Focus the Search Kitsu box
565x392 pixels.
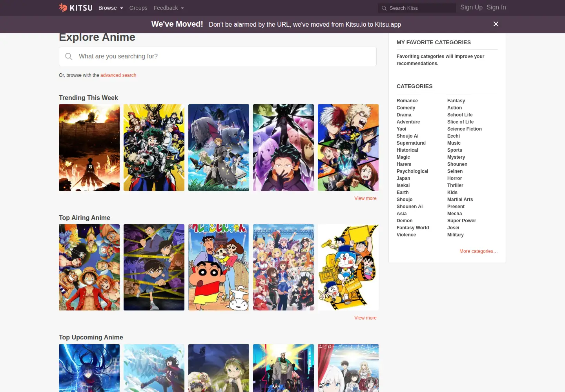point(417,8)
